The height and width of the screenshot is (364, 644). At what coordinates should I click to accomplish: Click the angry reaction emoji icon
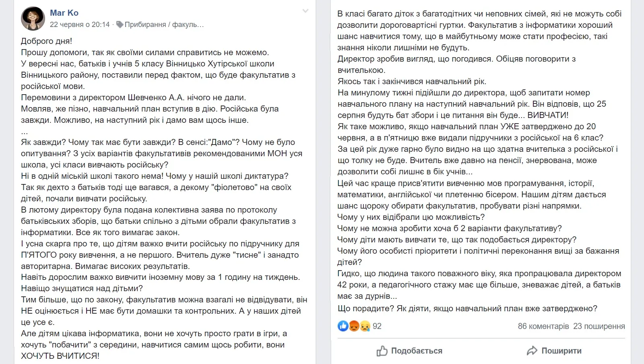point(354,326)
